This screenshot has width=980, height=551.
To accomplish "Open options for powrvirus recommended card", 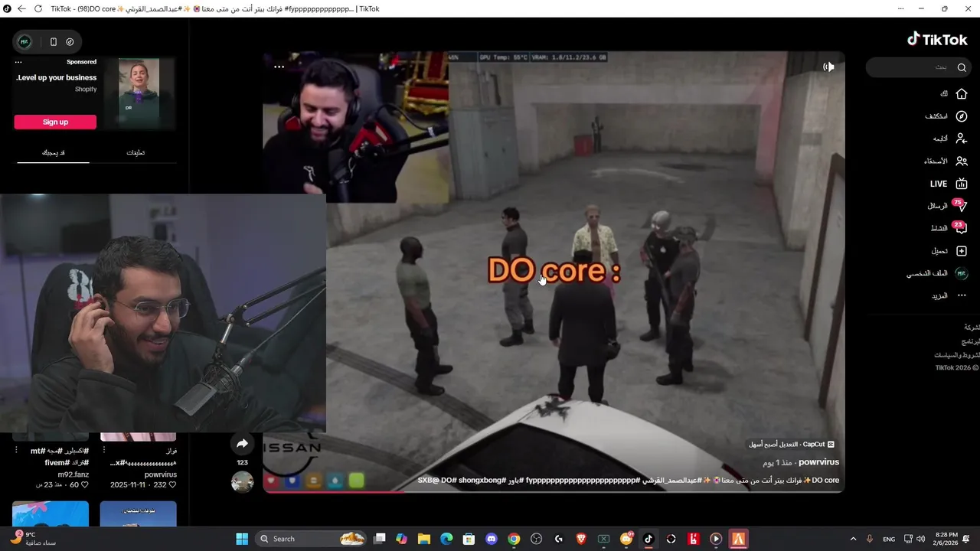I will click(x=105, y=451).
